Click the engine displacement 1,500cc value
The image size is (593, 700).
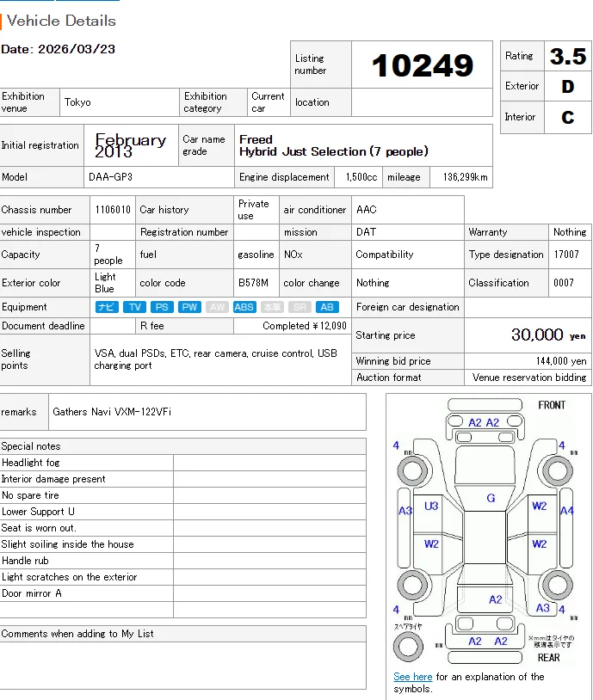pos(361,177)
